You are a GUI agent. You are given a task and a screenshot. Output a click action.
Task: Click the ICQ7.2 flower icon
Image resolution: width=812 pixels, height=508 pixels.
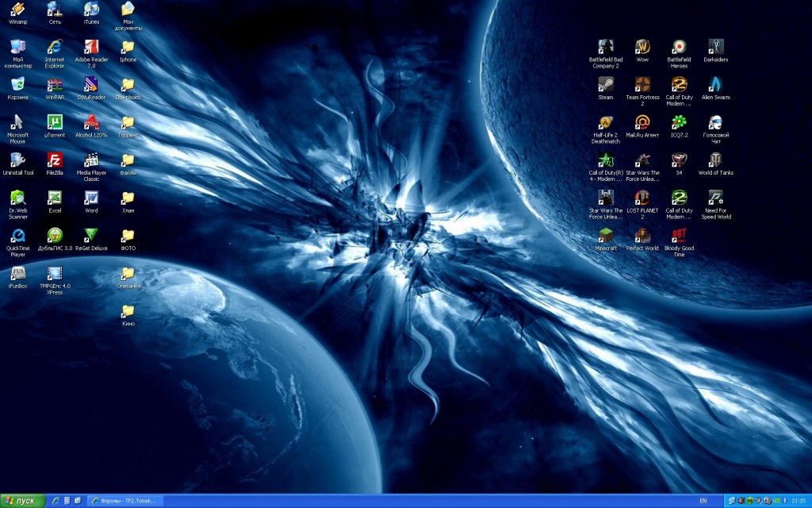679,126
